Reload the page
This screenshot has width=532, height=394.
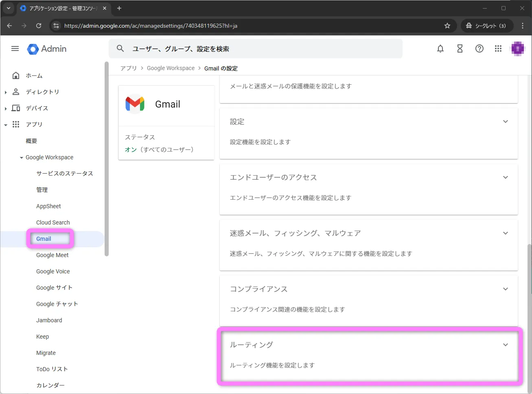[x=39, y=26]
